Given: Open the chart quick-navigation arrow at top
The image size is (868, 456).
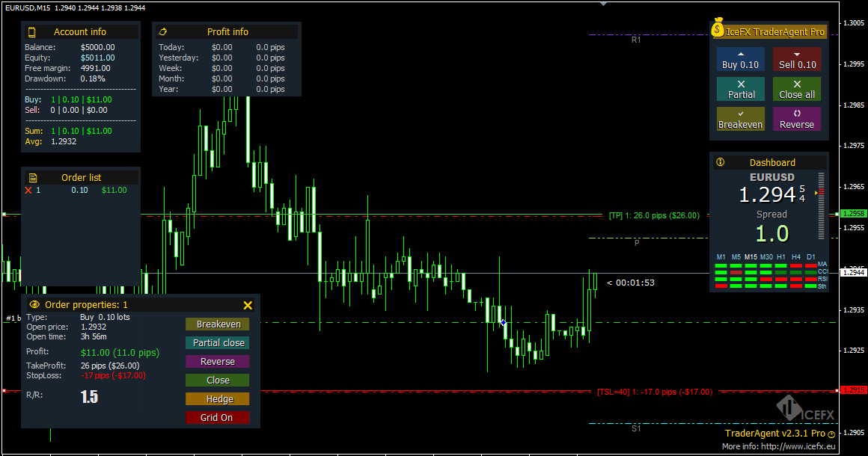Looking at the screenshot, I should (603, 4).
